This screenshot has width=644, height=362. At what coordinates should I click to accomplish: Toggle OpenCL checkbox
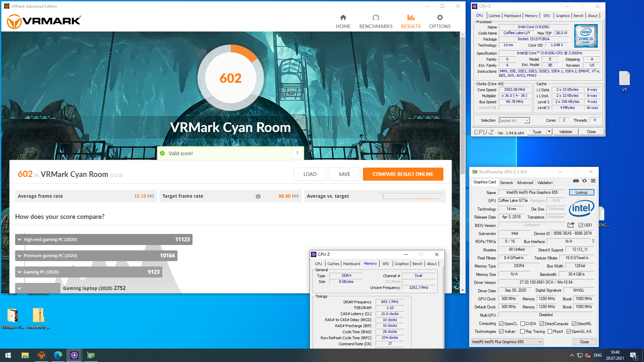501,324
